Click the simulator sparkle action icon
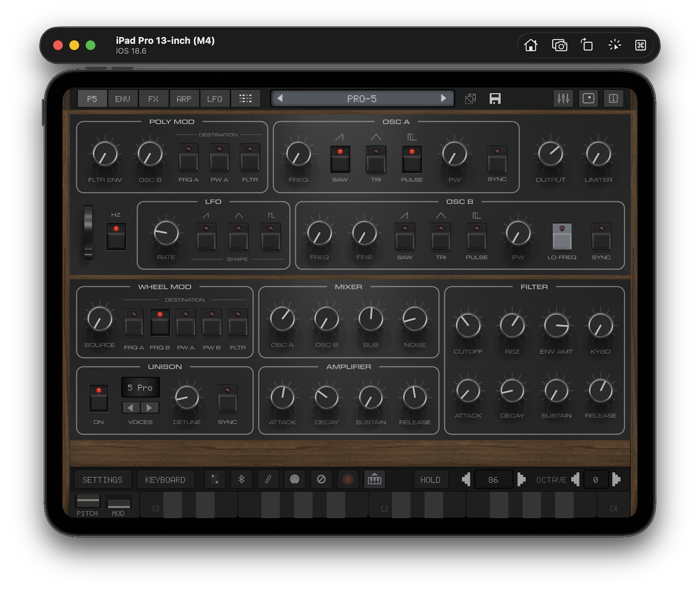The image size is (700, 594). [x=614, y=45]
